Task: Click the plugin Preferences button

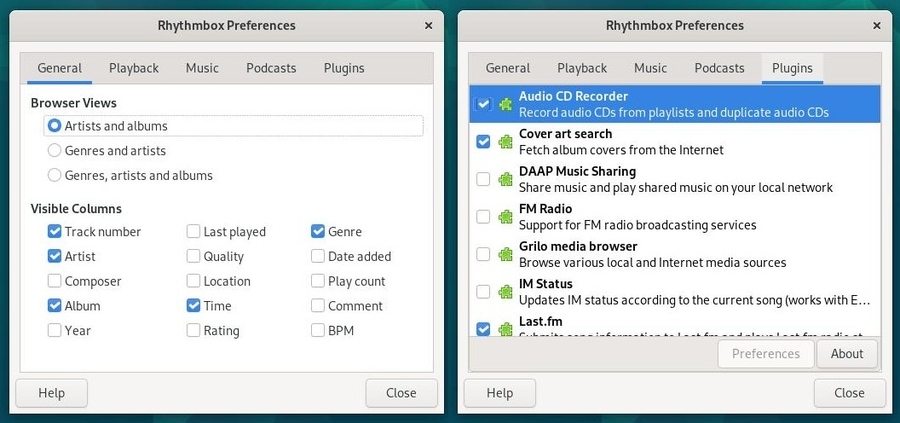Action: coord(766,354)
